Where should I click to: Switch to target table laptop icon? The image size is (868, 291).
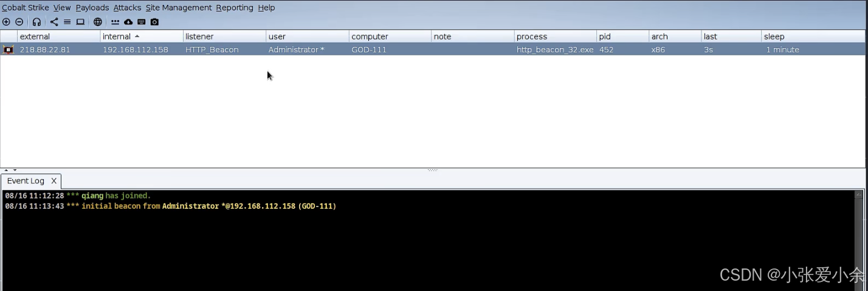pos(80,22)
